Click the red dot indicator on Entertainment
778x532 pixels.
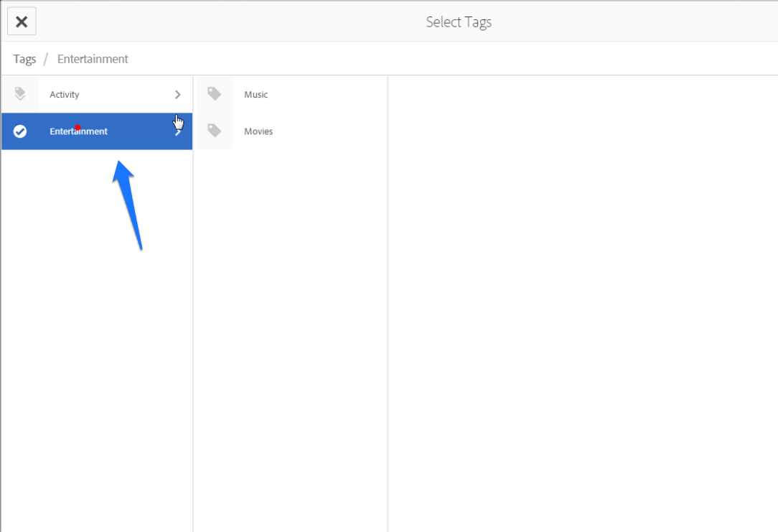click(x=78, y=126)
